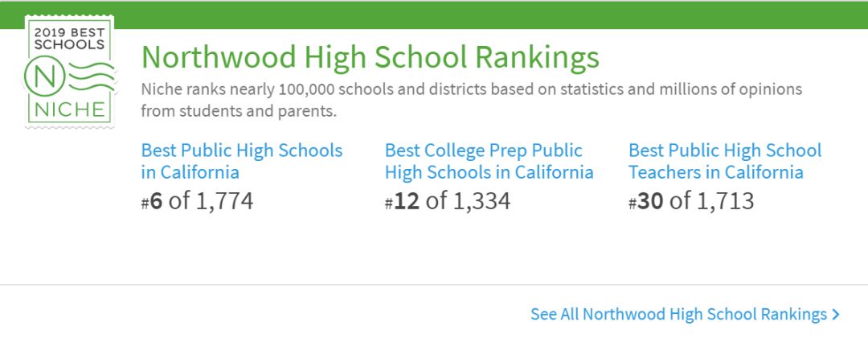Image resolution: width=868 pixels, height=338 pixels.
Task: Open Best Public High Schools in California
Action: coord(242,161)
